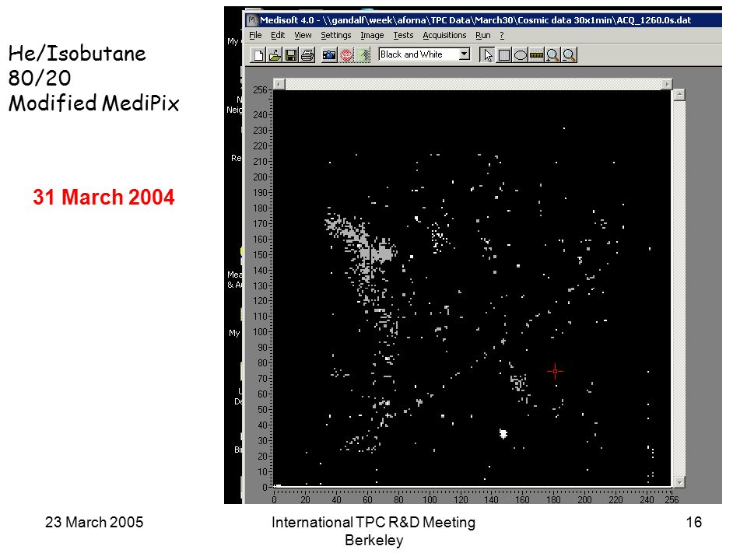Open the View menu
The height and width of the screenshot is (560, 747).
303,35
